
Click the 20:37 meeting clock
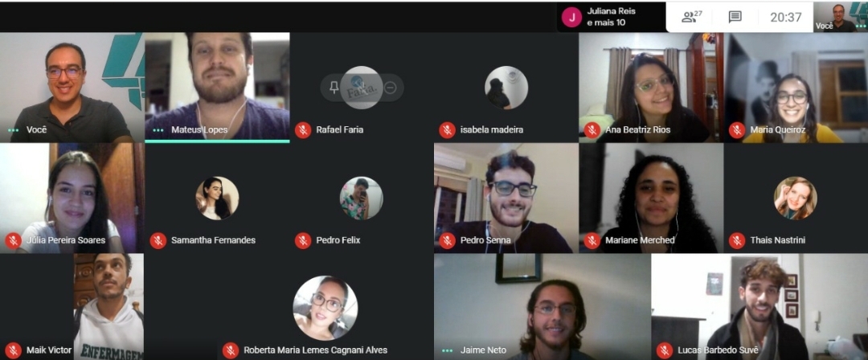pos(785,17)
